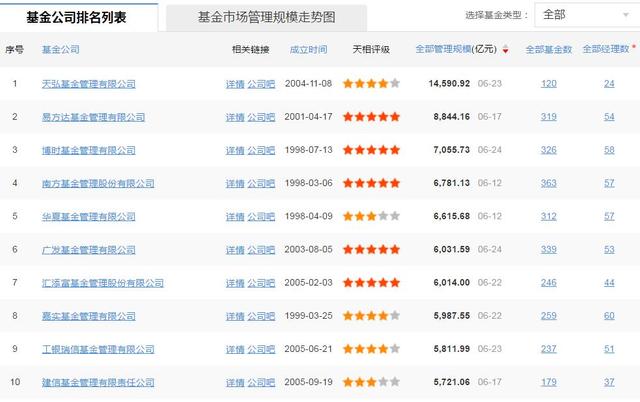Viewport: 640px width, 402px height.
Task: Open 公司吧 link for 华夏基金 row
Action: pos(261,216)
